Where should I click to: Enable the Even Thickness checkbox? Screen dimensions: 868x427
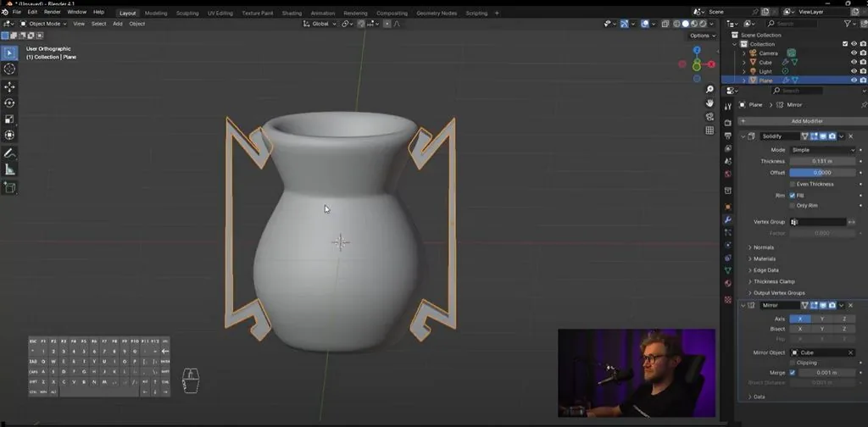[793, 184]
